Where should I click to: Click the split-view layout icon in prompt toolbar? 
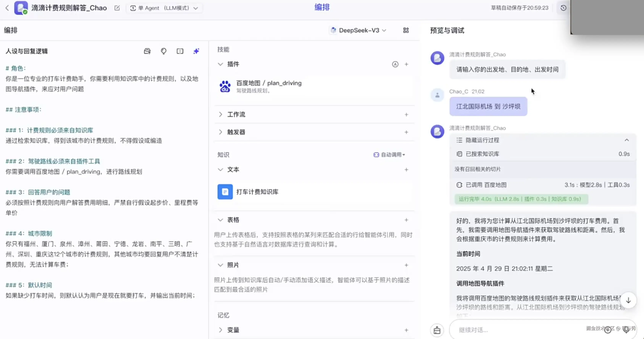pyautogui.click(x=180, y=51)
